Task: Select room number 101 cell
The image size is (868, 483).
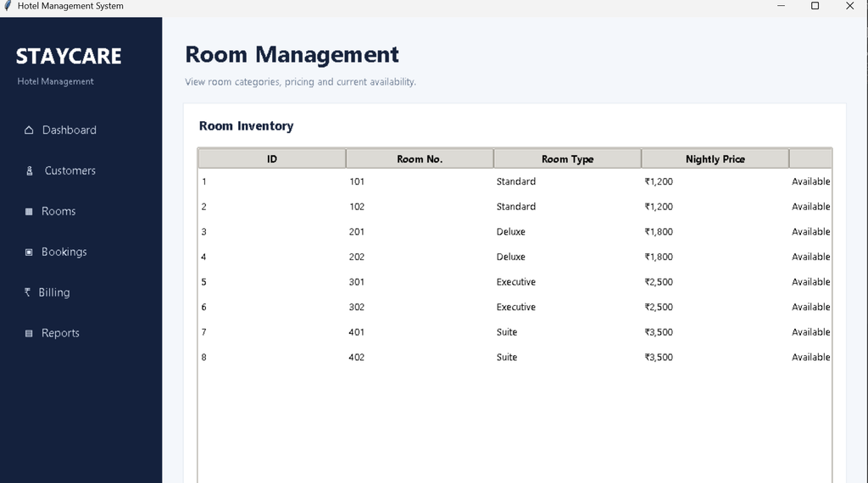Action: pos(357,181)
